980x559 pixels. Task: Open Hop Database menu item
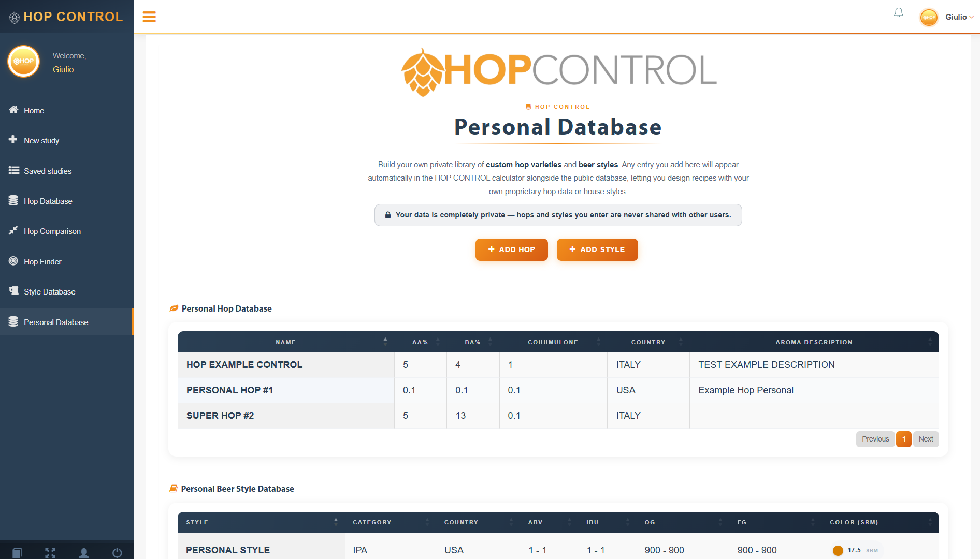click(x=67, y=201)
